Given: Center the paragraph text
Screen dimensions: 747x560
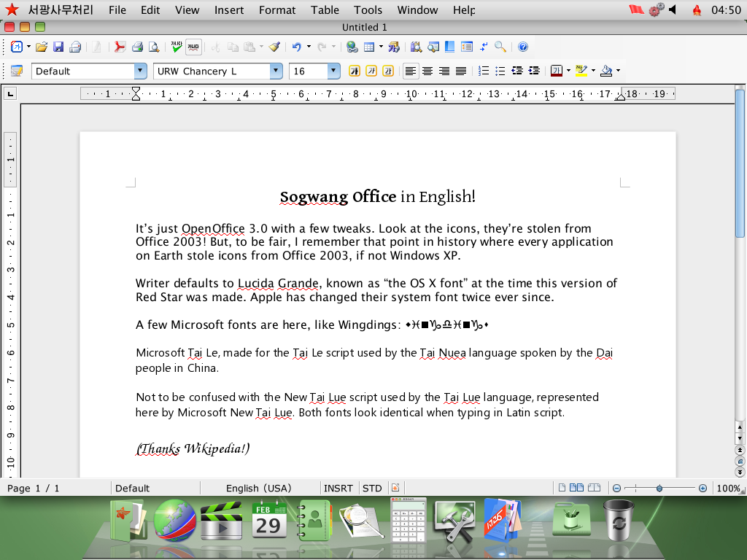Looking at the screenshot, I should tap(427, 71).
